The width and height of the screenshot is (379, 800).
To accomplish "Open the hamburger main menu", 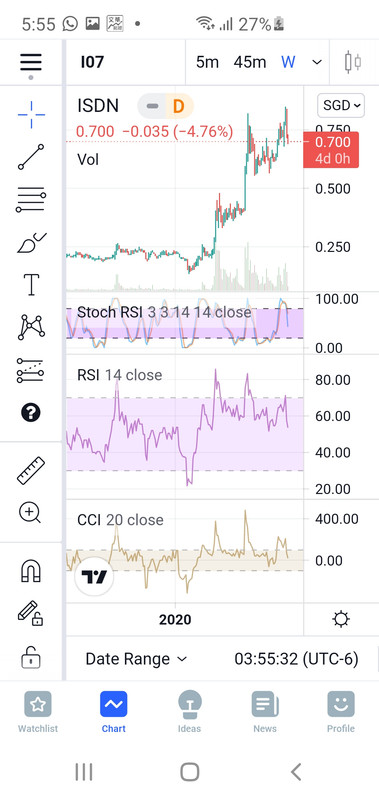I will coord(31,62).
